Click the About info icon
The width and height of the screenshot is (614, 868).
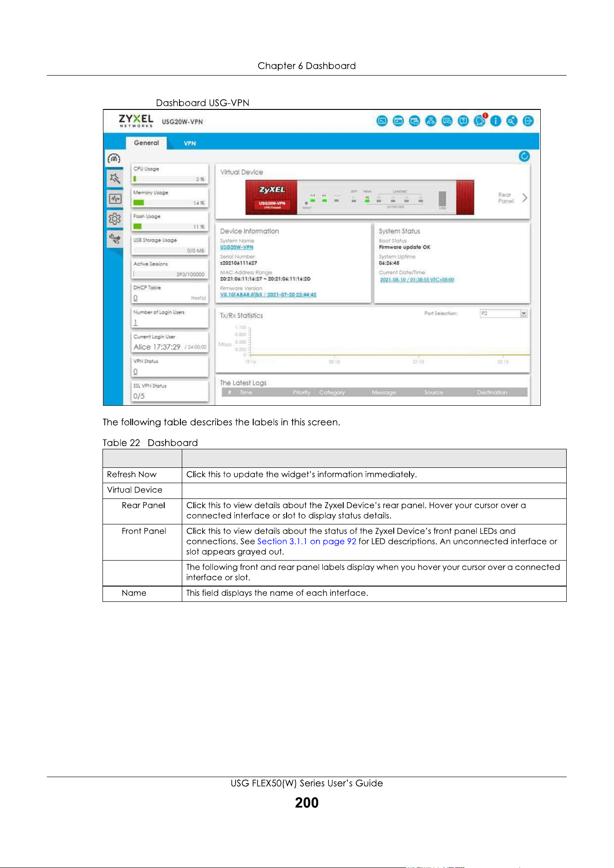(x=496, y=121)
